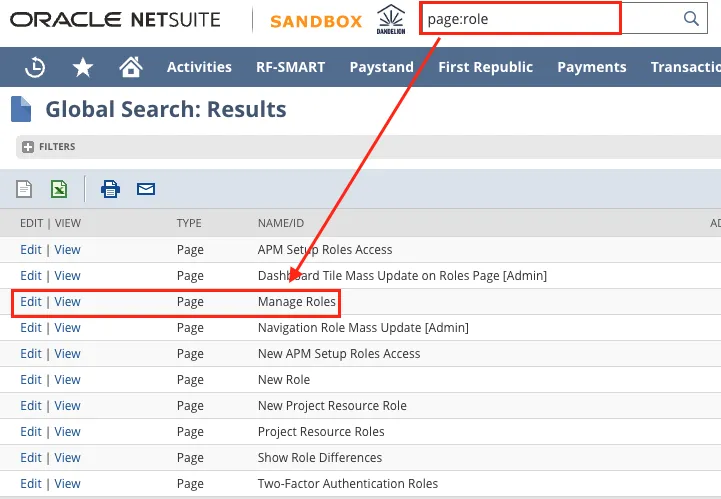This screenshot has height=499, width=721.
Task: Open the First Republic menu
Action: point(485,67)
